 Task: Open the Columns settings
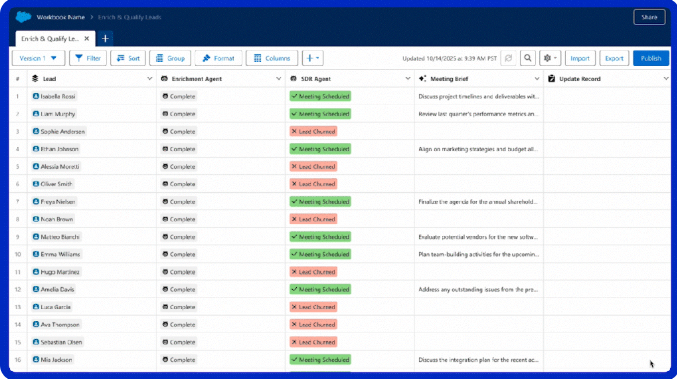(272, 58)
